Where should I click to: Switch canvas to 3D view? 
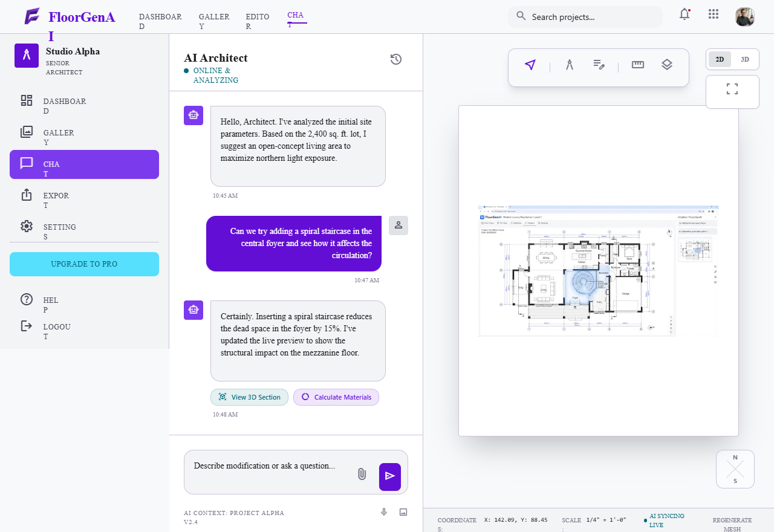point(745,59)
